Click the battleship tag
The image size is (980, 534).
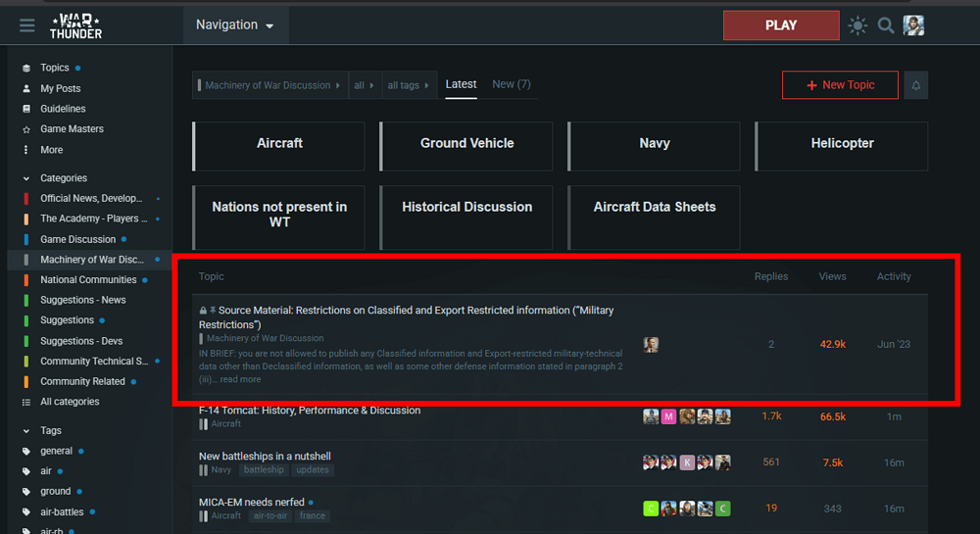click(264, 469)
